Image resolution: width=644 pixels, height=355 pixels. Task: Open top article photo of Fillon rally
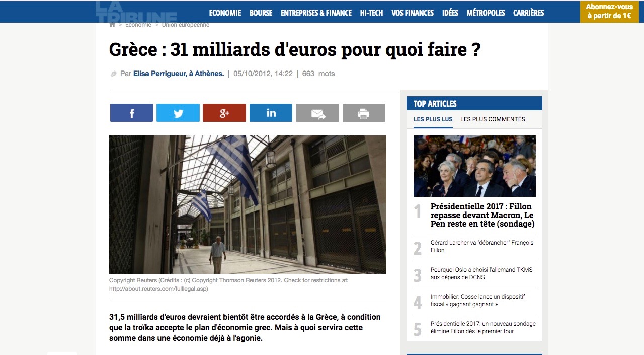coord(474,166)
